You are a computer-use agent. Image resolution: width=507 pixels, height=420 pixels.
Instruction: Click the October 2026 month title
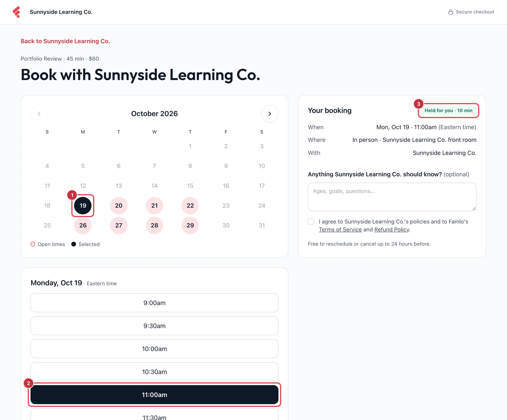(154, 114)
